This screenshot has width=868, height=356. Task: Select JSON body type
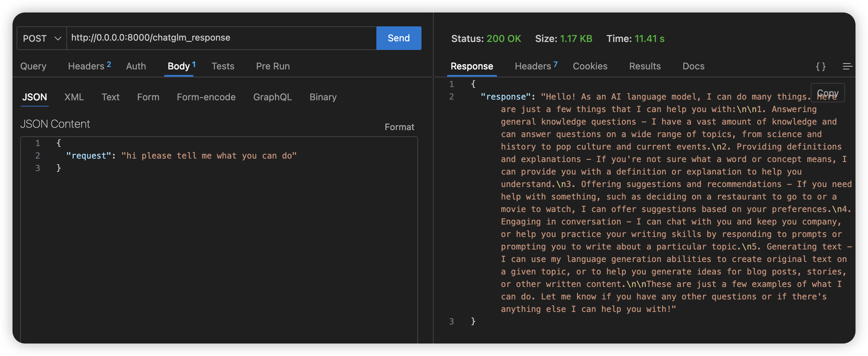click(35, 97)
